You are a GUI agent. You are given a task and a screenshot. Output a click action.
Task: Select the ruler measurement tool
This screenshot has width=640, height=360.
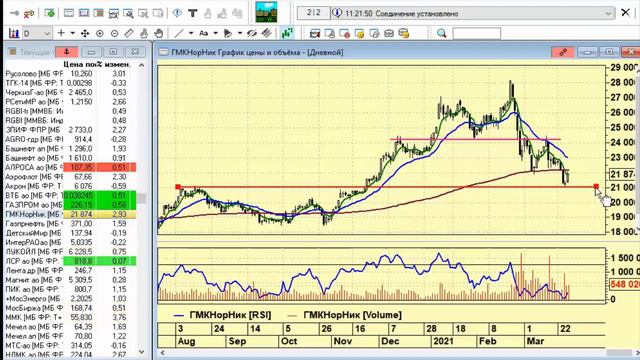point(129,33)
